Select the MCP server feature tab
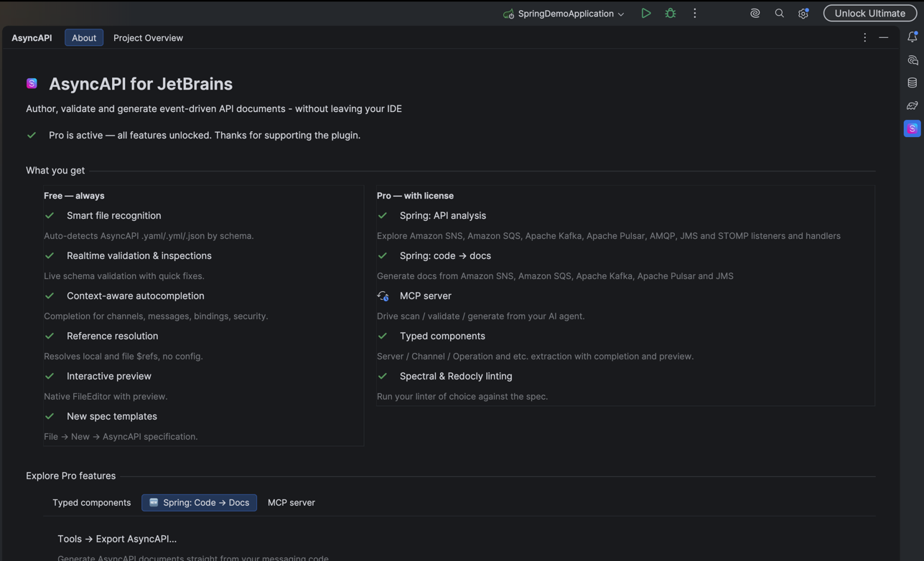Image resolution: width=924 pixels, height=561 pixels. tap(291, 502)
